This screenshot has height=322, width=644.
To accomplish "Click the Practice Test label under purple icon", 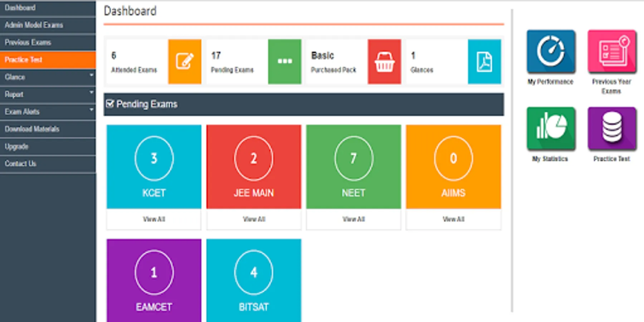I will pos(612,159).
